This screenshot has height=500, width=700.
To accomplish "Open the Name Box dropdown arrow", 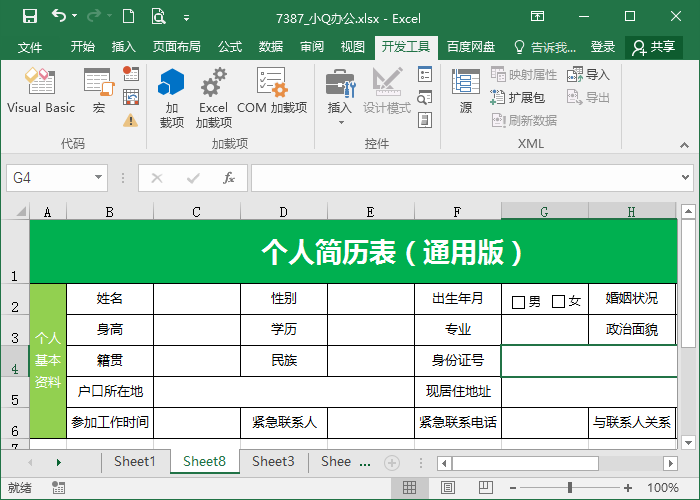I will pyautogui.click(x=98, y=177).
